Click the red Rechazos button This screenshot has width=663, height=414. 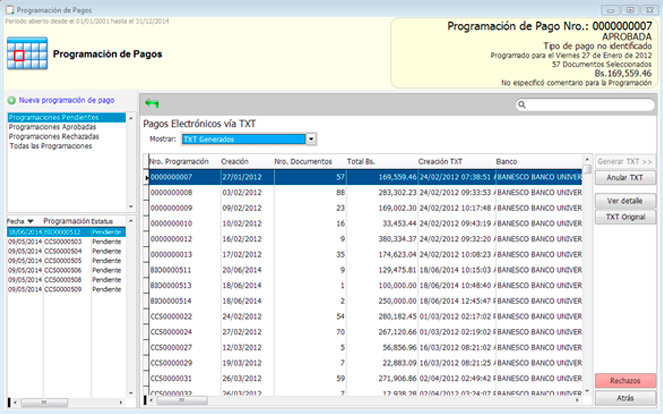pos(625,381)
